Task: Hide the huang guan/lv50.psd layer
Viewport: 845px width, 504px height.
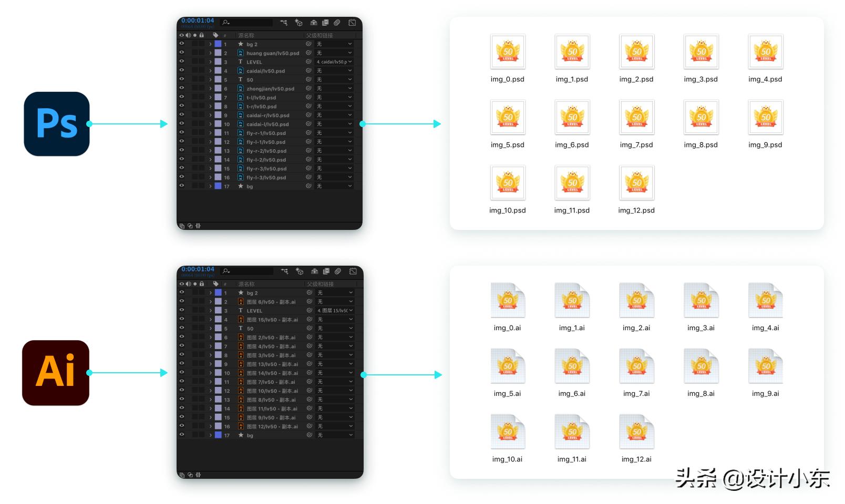Action: tap(182, 53)
